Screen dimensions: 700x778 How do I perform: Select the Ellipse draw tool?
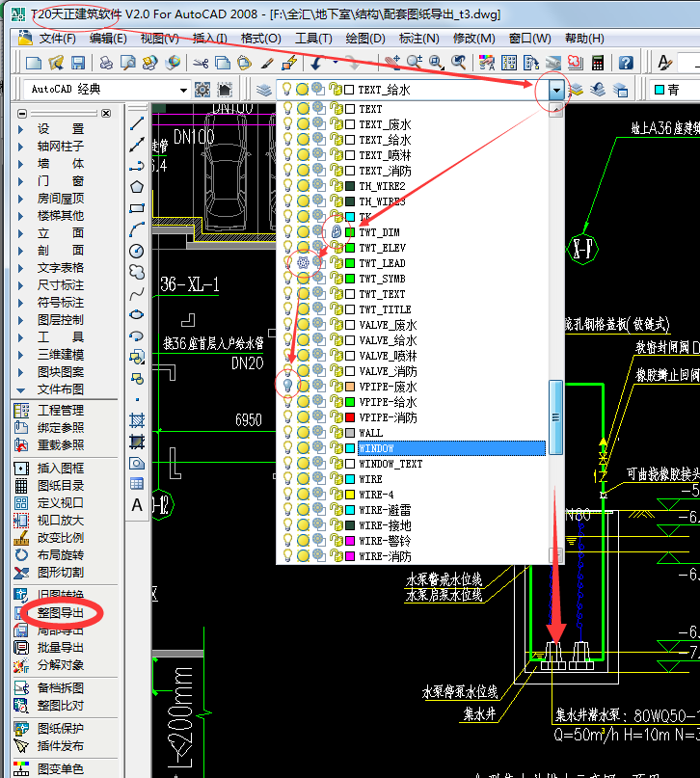pyautogui.click(x=137, y=314)
